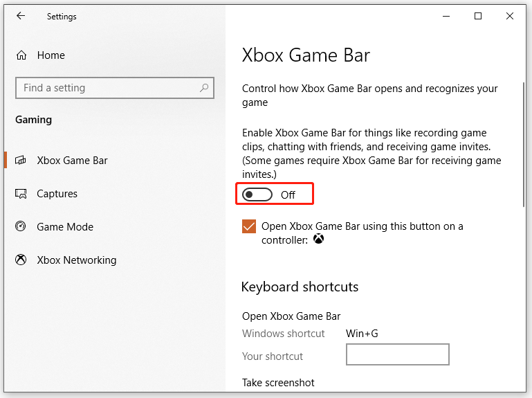Click the search magnifier icon

click(x=204, y=88)
